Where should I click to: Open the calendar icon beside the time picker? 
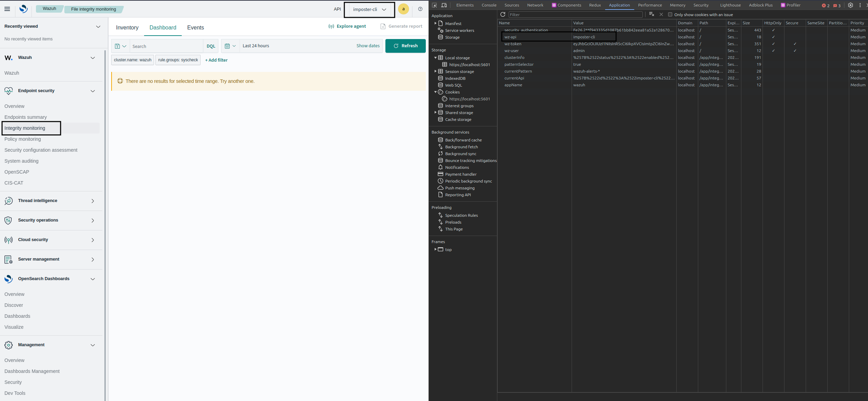tap(228, 46)
